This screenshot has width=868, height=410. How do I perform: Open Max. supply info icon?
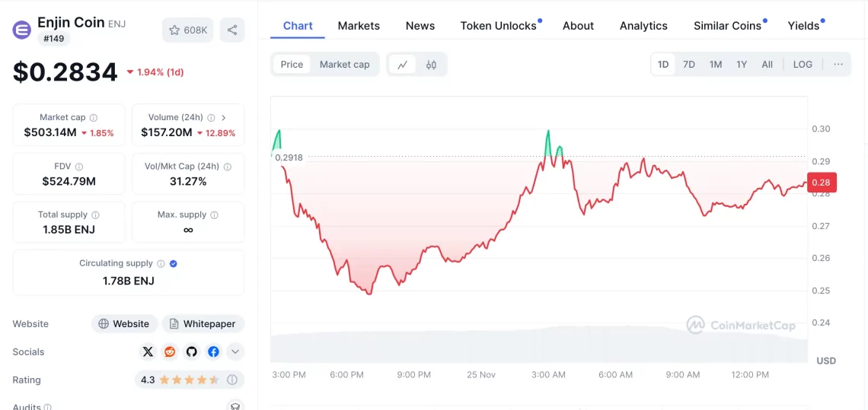pyautogui.click(x=214, y=215)
